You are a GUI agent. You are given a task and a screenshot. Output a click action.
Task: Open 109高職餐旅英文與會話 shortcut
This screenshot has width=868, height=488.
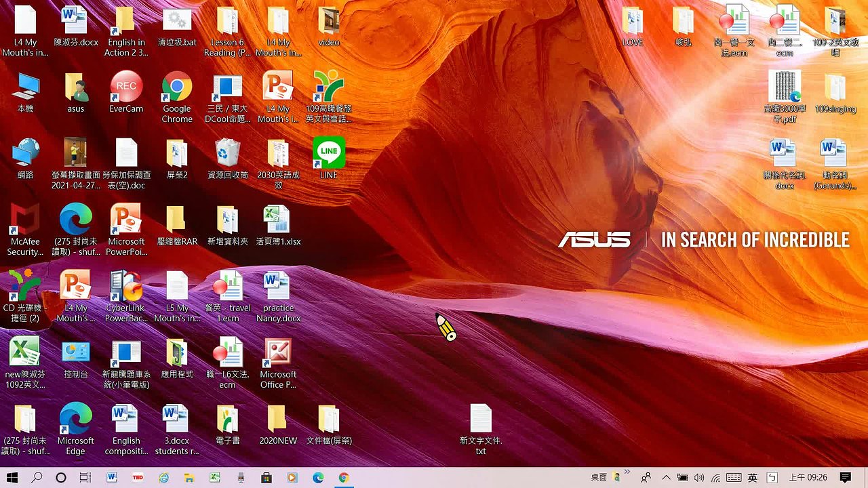coord(329,98)
